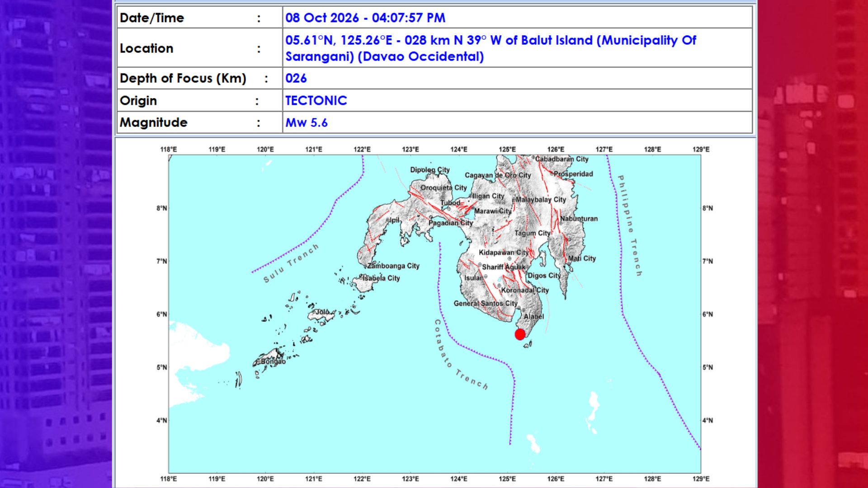Viewport: 868px width, 488px height.
Task: Click Koronadal City label on map
Action: point(525,290)
